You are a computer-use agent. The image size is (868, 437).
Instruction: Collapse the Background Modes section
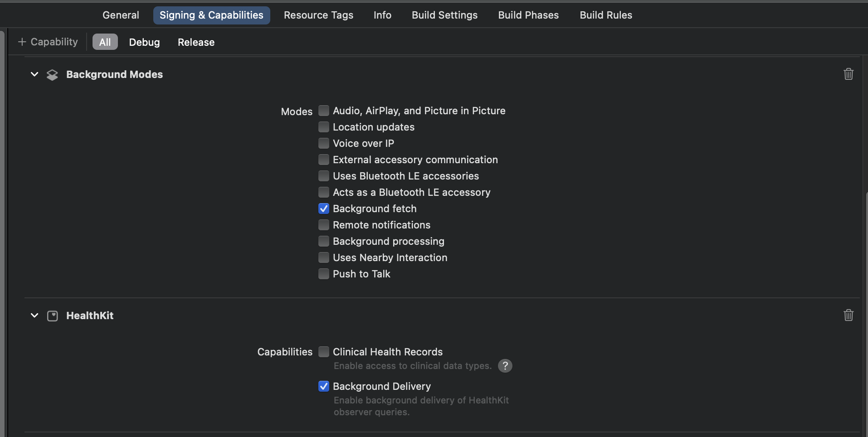34,74
